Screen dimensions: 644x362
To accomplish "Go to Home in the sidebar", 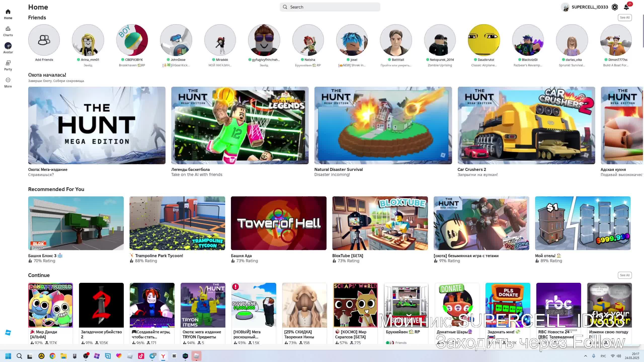I will coord(8,14).
